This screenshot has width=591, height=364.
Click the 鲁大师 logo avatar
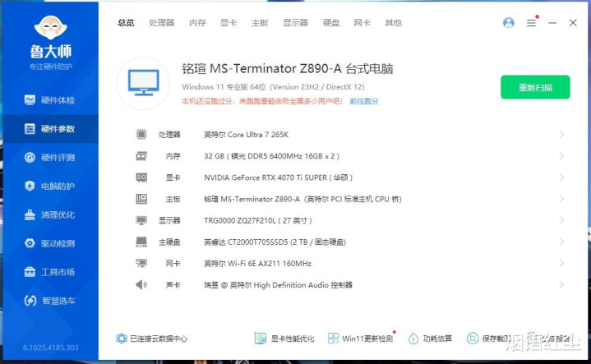pyautogui.click(x=50, y=27)
